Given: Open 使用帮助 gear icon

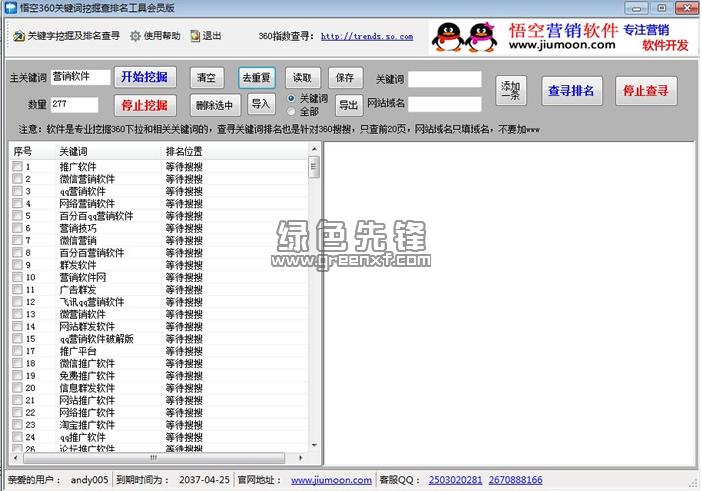Looking at the screenshot, I should [135, 36].
